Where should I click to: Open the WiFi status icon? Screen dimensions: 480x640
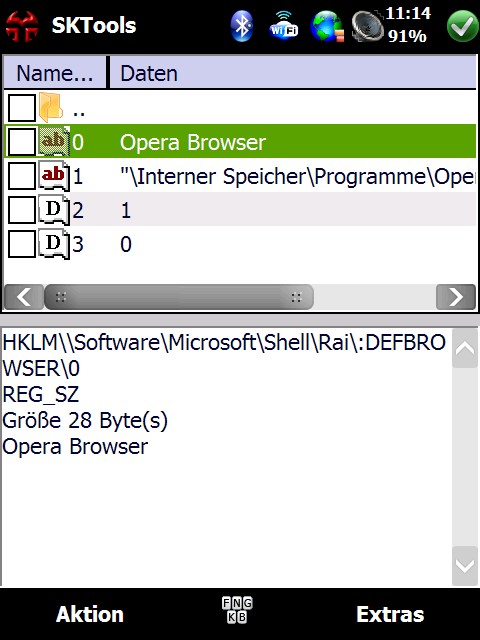pyautogui.click(x=284, y=25)
